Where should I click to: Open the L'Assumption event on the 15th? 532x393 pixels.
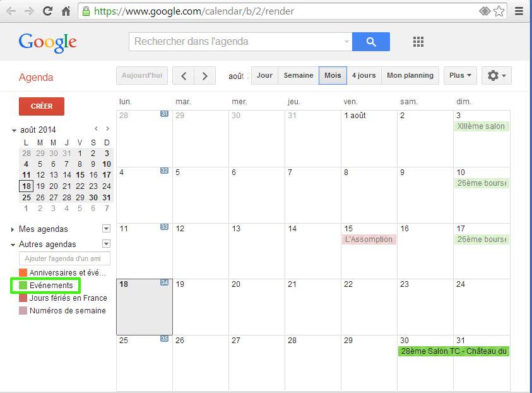[x=369, y=239]
